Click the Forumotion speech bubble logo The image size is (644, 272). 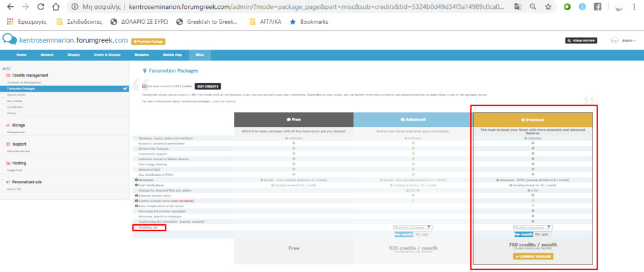click(x=10, y=40)
